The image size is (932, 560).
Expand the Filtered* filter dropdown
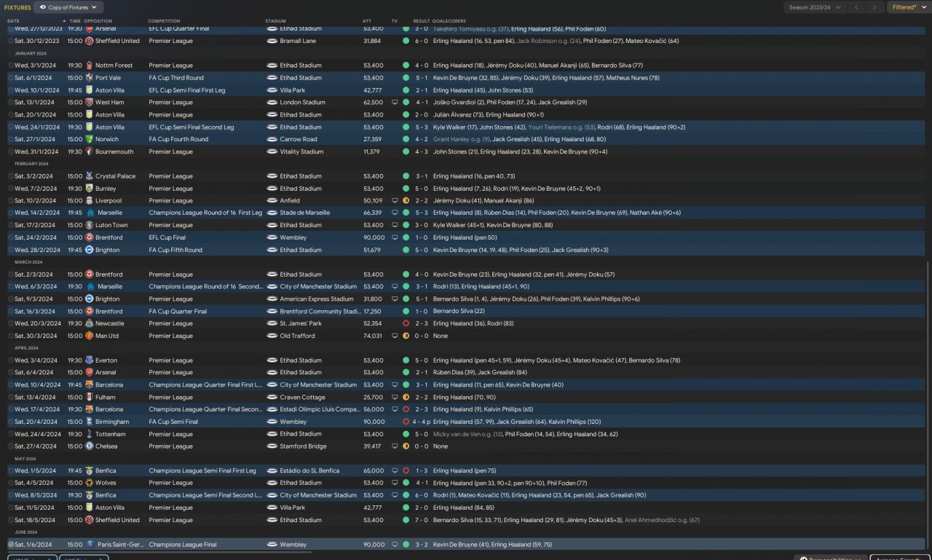(x=908, y=7)
